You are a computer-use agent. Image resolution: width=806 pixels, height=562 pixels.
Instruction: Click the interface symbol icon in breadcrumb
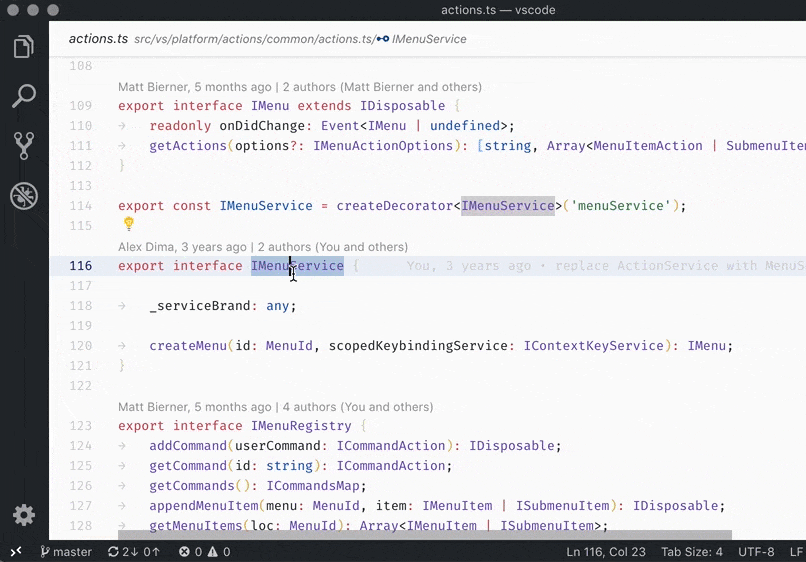point(383,39)
